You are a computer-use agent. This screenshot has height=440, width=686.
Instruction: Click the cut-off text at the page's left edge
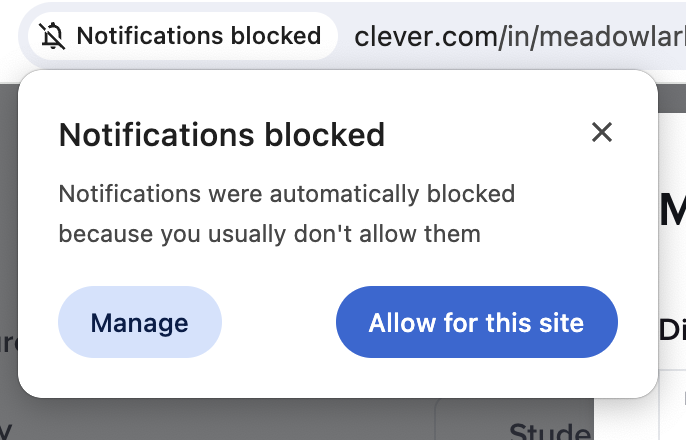point(8,343)
